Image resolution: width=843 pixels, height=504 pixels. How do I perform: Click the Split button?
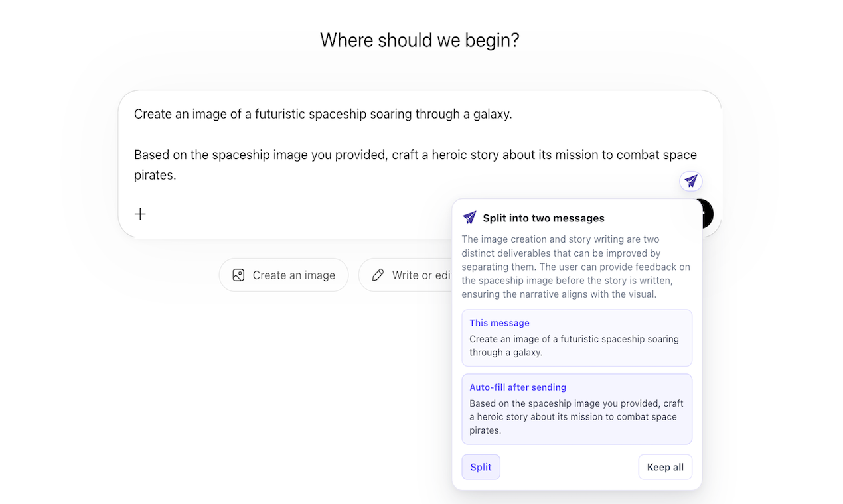pos(481,467)
